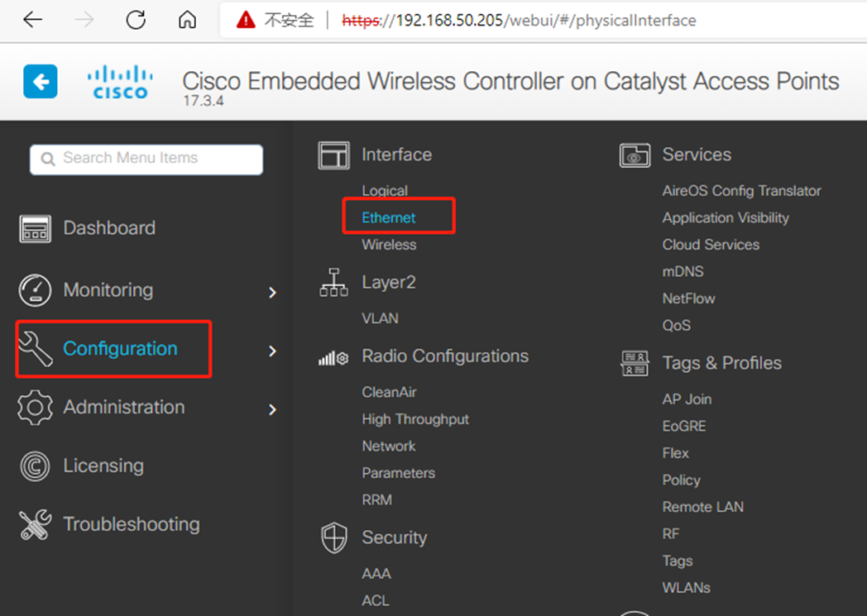
Task: Open AireOS Config Translator
Action: (741, 191)
